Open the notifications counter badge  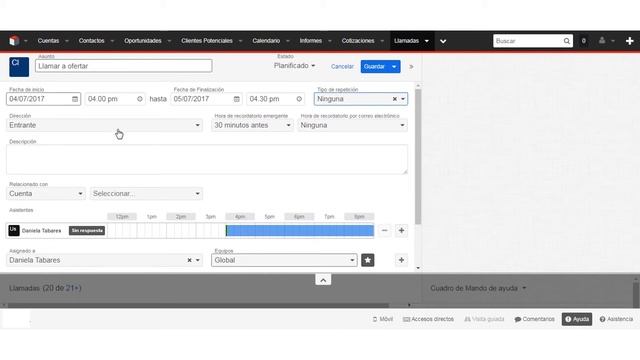coord(584,41)
